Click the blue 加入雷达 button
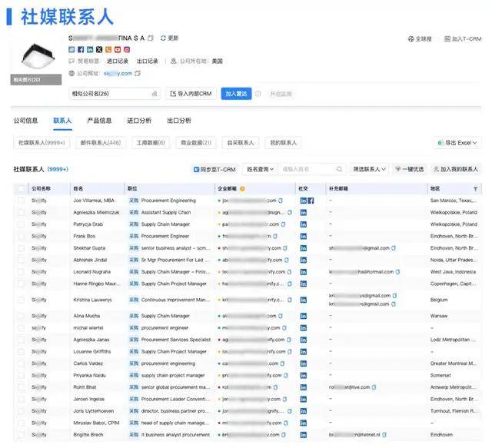 (236, 94)
